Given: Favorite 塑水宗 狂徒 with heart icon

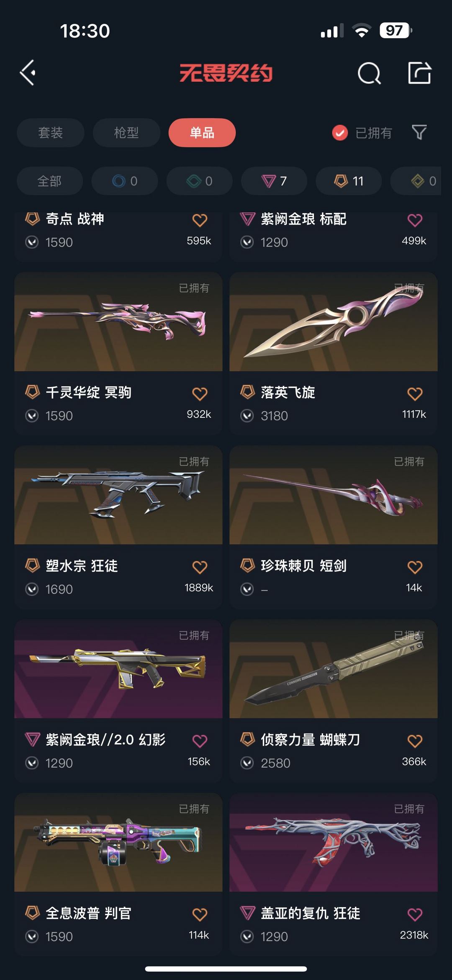Looking at the screenshot, I should [200, 567].
